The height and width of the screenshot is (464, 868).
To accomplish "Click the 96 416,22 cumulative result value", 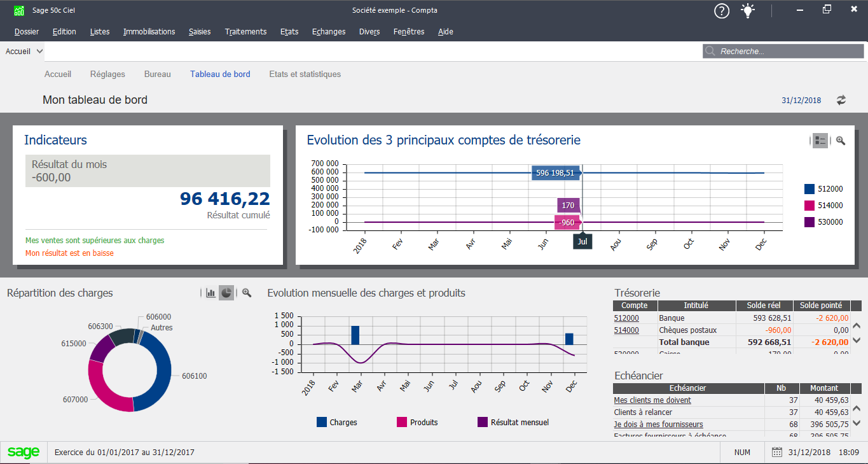I will pos(225,199).
